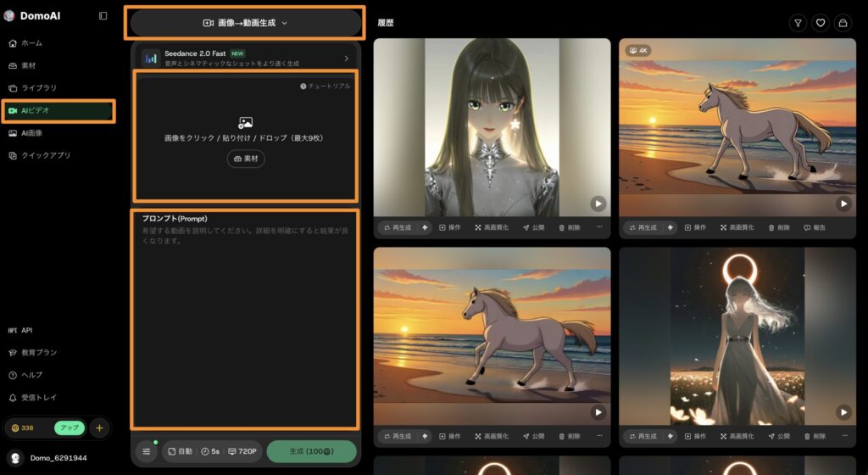Click 高画質化 under the 4K horse video
Viewport: 868px width, 475px height.
tap(737, 227)
